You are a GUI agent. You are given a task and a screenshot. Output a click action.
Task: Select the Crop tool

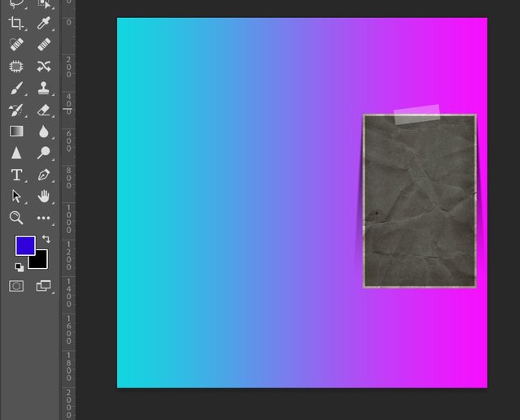[15, 24]
